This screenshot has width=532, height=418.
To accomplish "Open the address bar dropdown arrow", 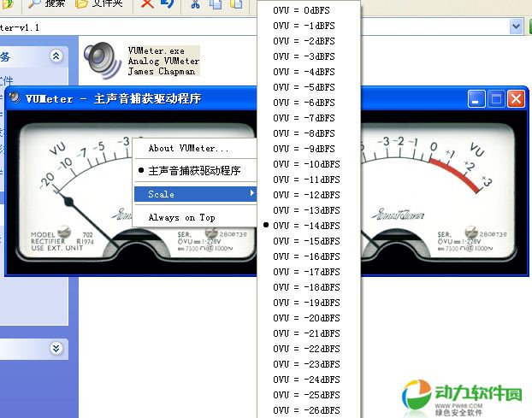I will click(516, 26).
